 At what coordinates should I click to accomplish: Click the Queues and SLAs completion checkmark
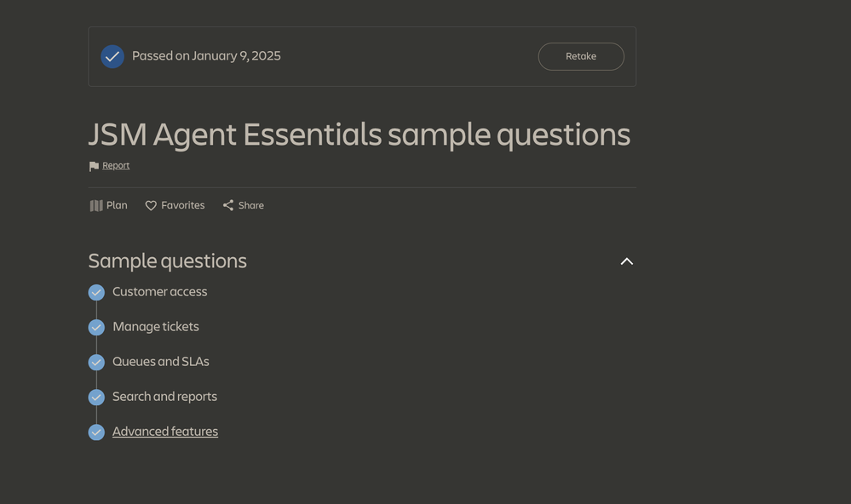96,362
